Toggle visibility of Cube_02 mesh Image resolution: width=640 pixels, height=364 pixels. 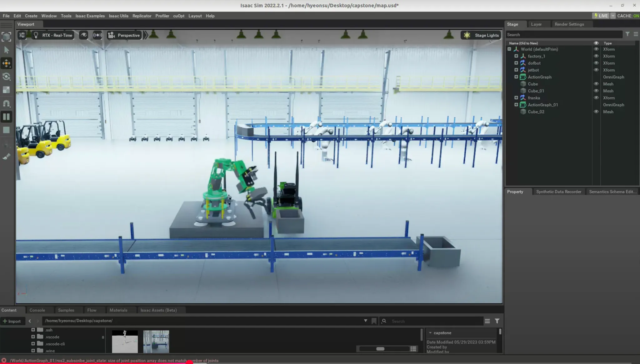coord(596,112)
